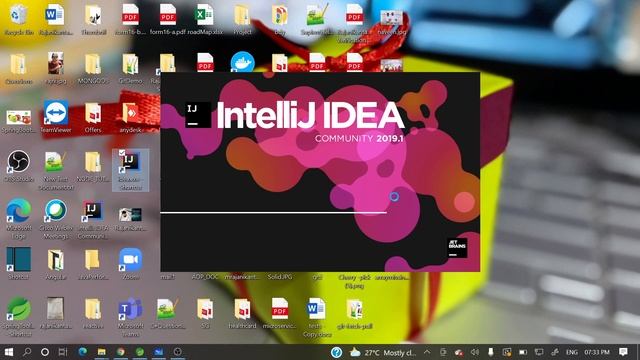Select the Docker whale desktop icon

tap(242, 62)
